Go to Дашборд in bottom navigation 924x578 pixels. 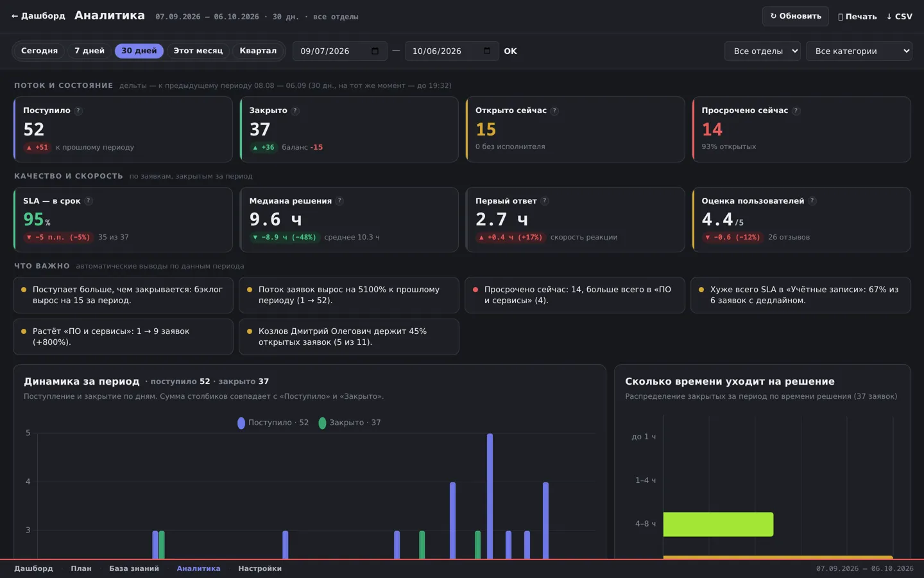(33, 568)
